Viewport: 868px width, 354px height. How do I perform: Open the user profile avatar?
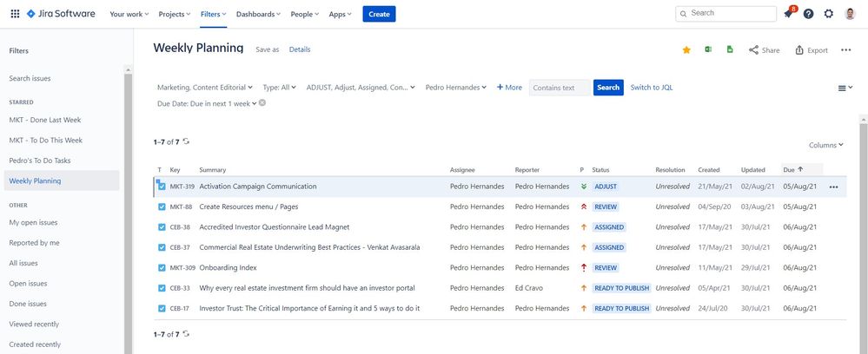pyautogui.click(x=851, y=14)
